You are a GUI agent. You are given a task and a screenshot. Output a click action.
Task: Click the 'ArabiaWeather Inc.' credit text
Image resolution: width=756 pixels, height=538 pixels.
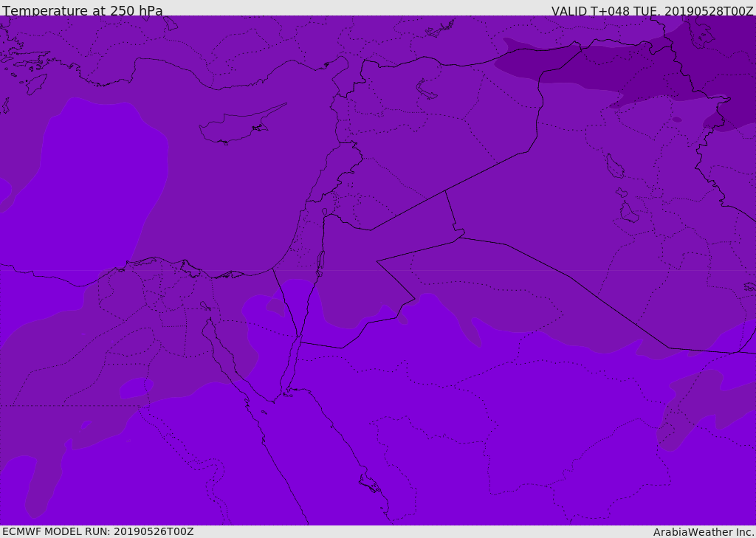tap(704, 532)
